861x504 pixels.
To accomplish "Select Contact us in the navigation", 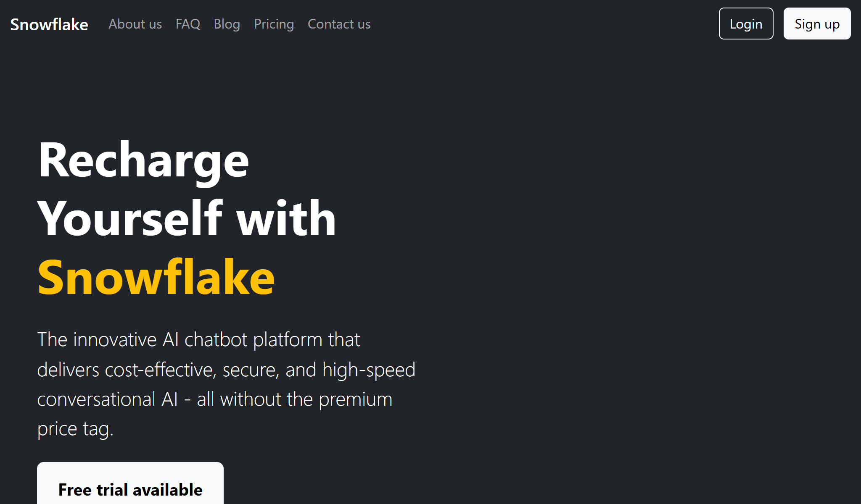I will click(339, 24).
